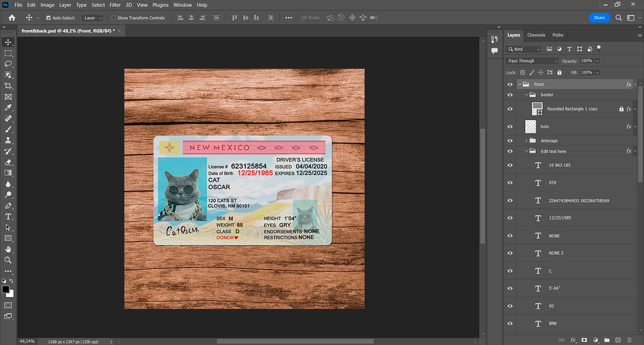Viewport: 644px width, 345px height.
Task: Select the Brush tool
Action: click(8, 129)
